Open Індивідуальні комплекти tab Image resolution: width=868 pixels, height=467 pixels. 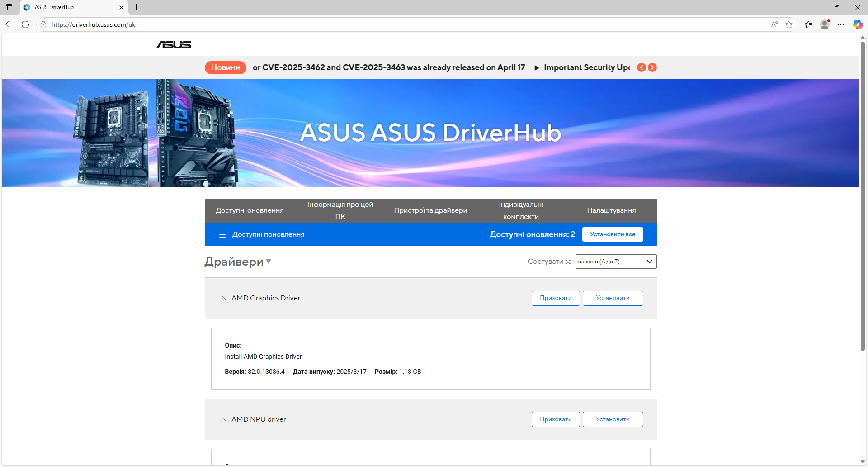[x=521, y=210]
